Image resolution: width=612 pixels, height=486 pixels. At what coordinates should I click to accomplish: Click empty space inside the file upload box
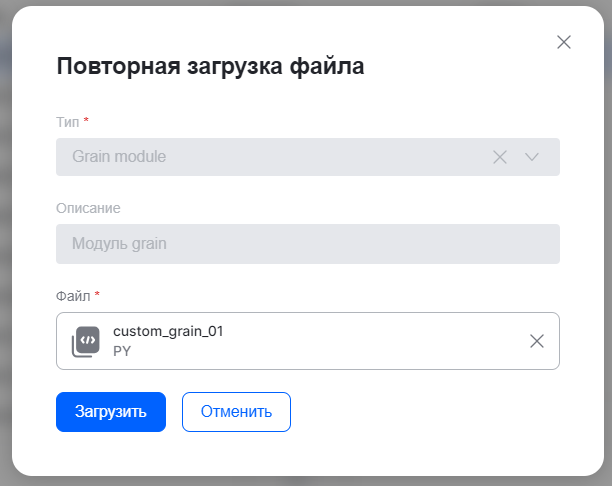click(380, 341)
